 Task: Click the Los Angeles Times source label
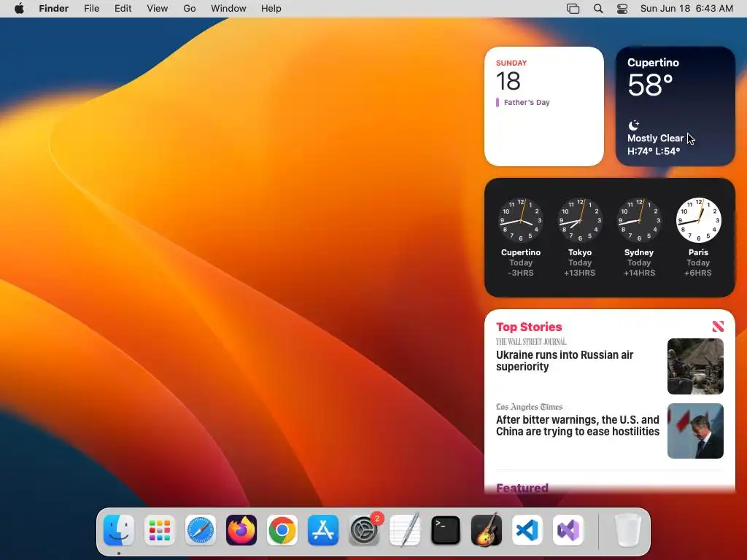click(x=530, y=407)
